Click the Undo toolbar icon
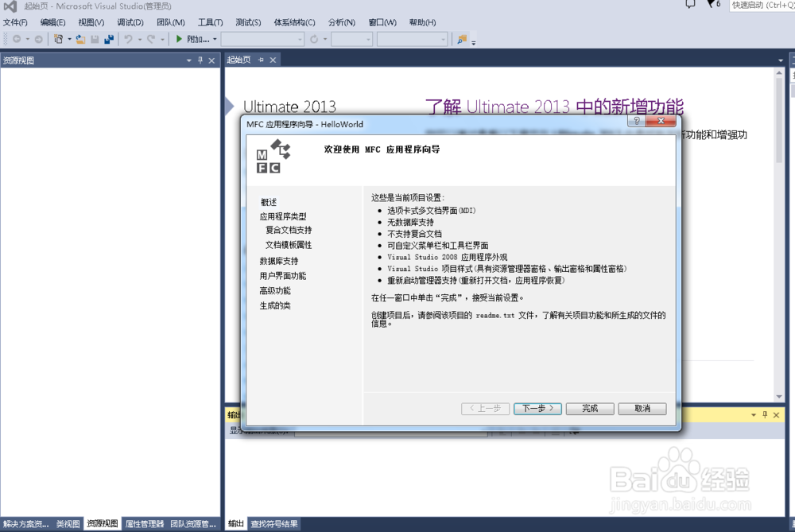The height and width of the screenshot is (532, 795). point(129,39)
